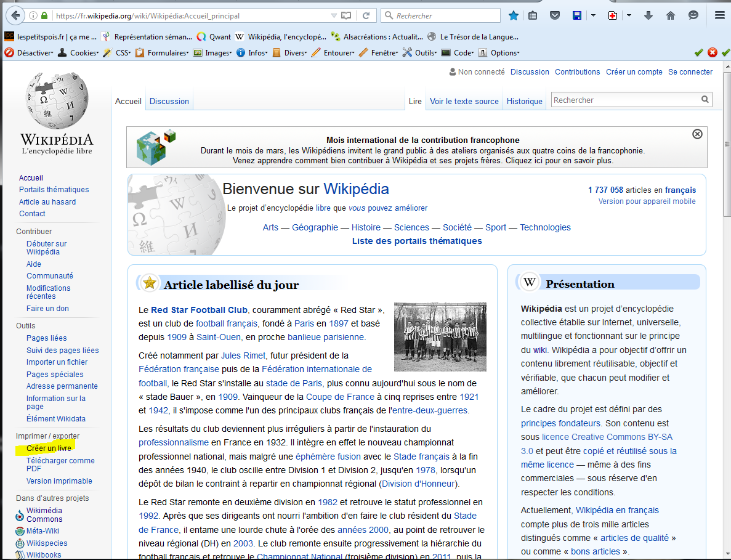Toggle reader view icon in address bar
This screenshot has height=560, width=731.
pos(347,15)
